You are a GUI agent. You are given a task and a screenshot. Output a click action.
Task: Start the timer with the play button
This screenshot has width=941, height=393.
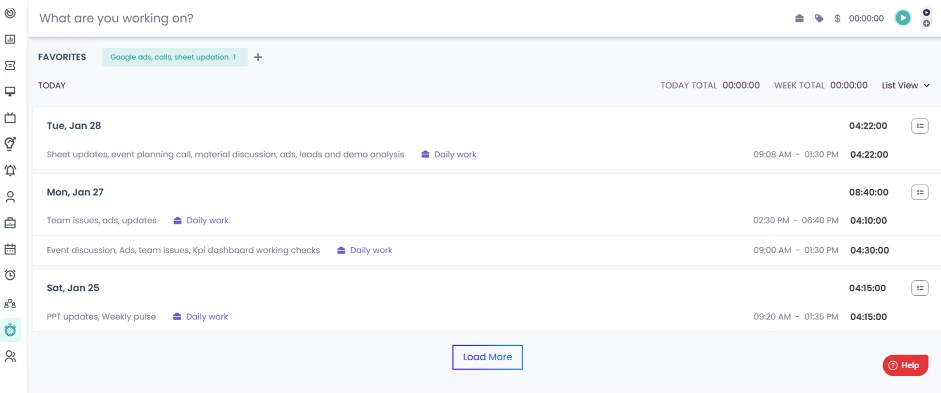point(903,18)
